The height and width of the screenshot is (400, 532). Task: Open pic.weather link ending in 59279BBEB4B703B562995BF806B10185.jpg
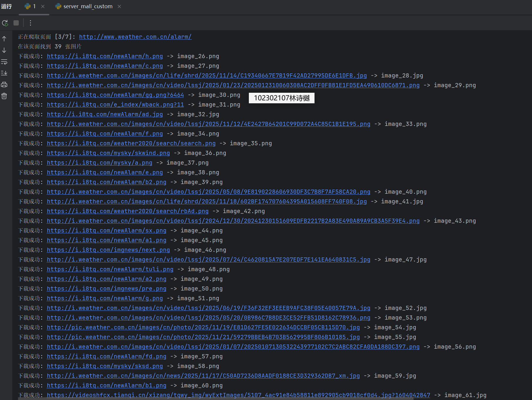tap(203, 337)
